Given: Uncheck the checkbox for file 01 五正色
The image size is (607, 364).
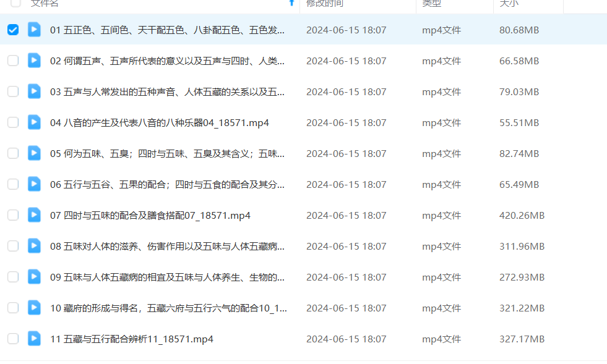Looking at the screenshot, I should click(x=13, y=30).
